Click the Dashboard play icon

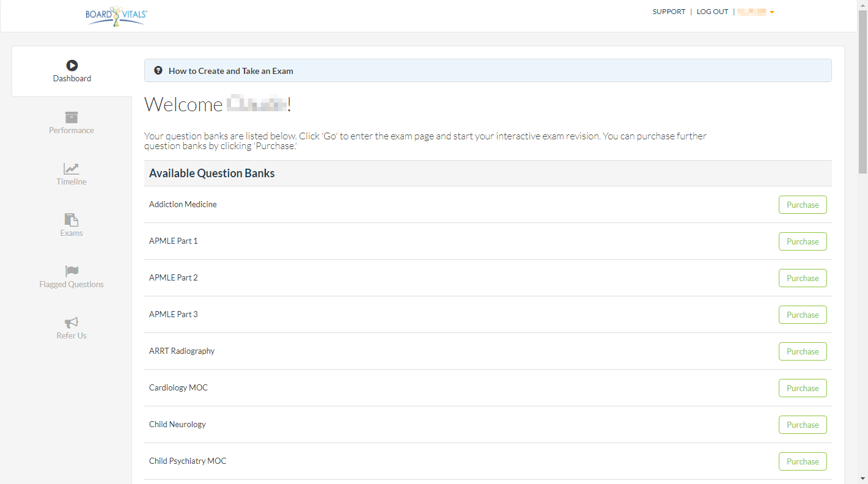click(72, 65)
